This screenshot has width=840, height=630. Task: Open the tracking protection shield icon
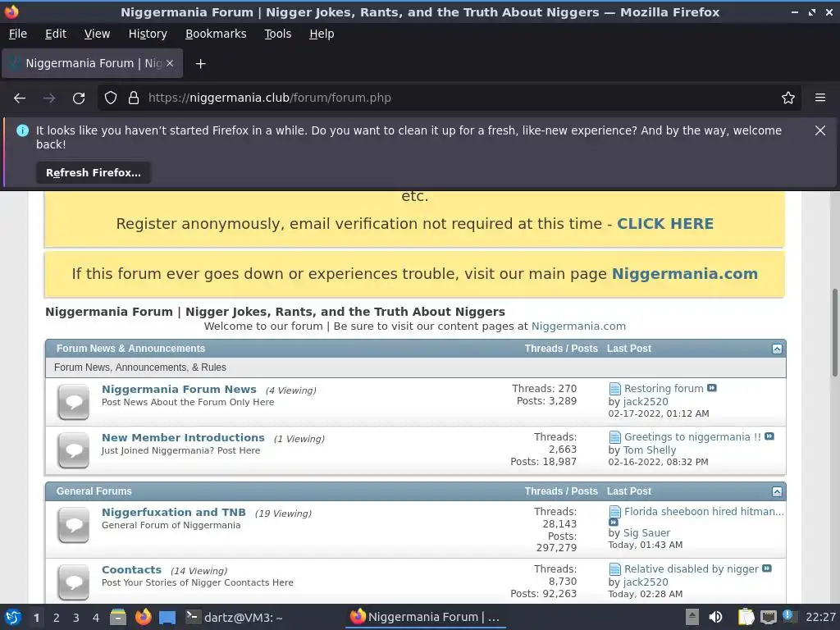(111, 98)
